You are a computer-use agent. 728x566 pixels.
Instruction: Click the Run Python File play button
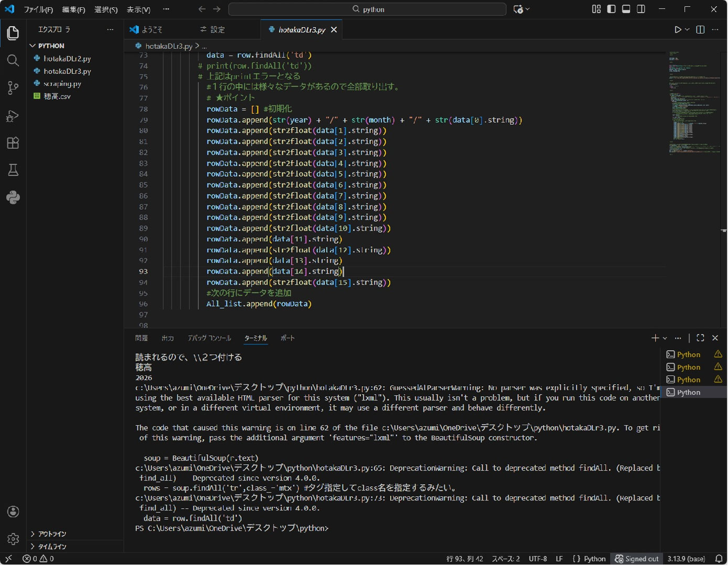coord(678,30)
